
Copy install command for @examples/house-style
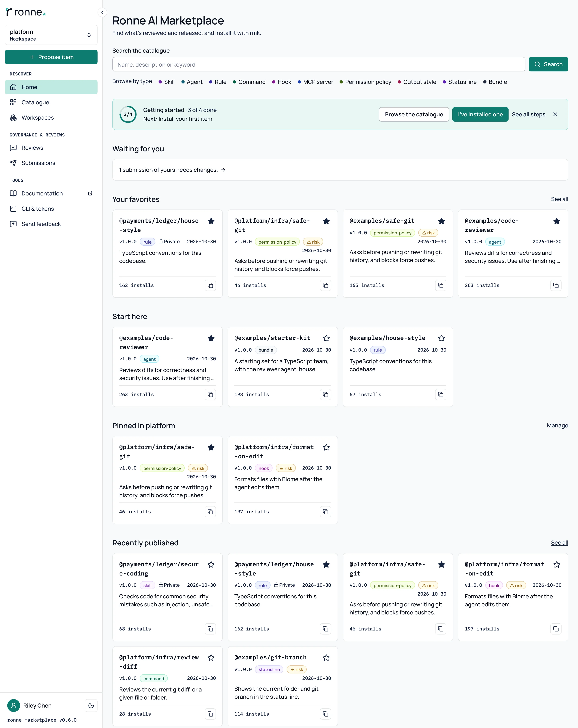pyautogui.click(x=441, y=394)
